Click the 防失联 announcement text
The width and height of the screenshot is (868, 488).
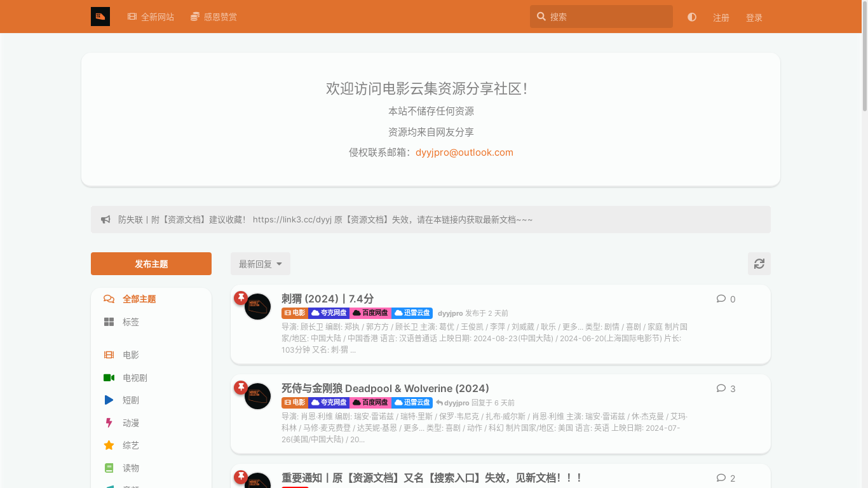point(325,220)
